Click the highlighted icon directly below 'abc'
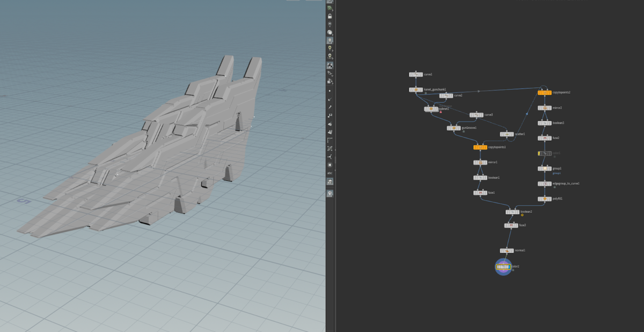Viewport: 644px width, 332px height. (x=330, y=182)
